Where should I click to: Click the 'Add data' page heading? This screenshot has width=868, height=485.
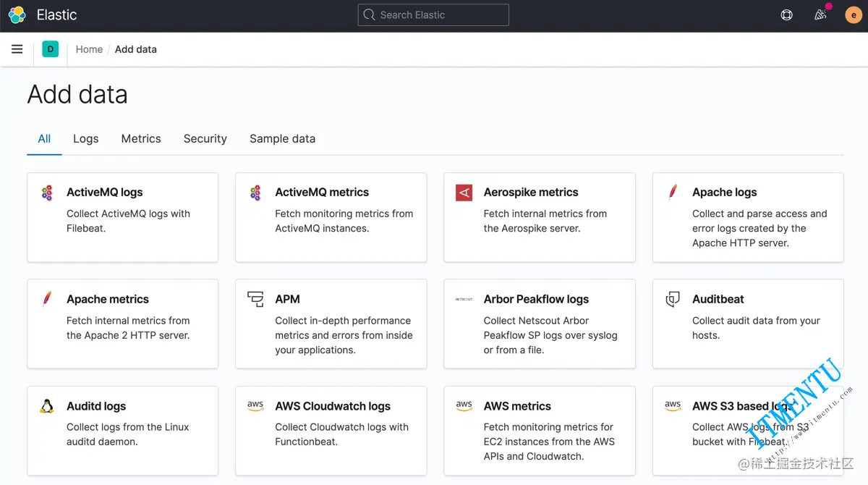pyautogui.click(x=77, y=94)
